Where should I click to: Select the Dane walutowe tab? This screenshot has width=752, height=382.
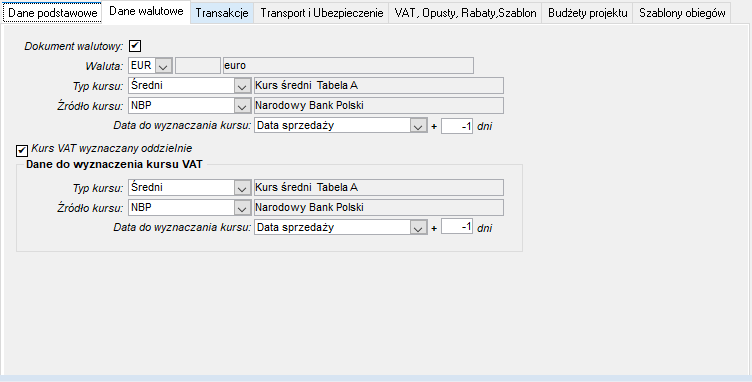coord(146,12)
